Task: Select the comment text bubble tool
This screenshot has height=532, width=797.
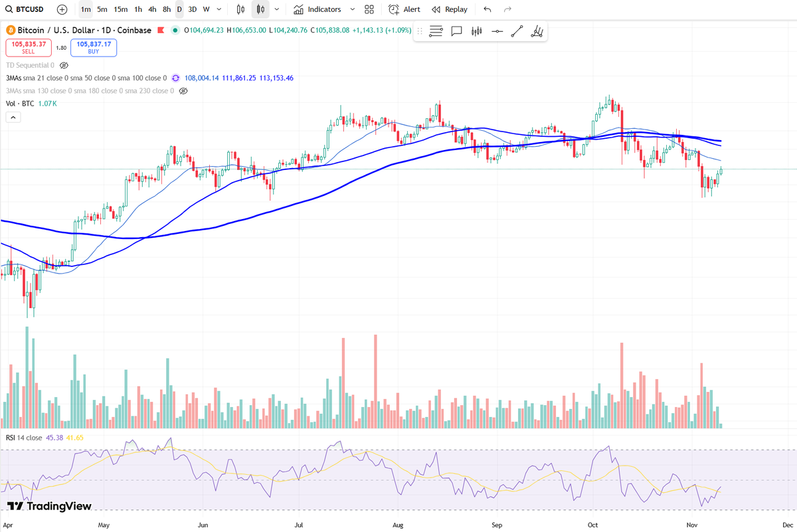Action: pos(456,31)
